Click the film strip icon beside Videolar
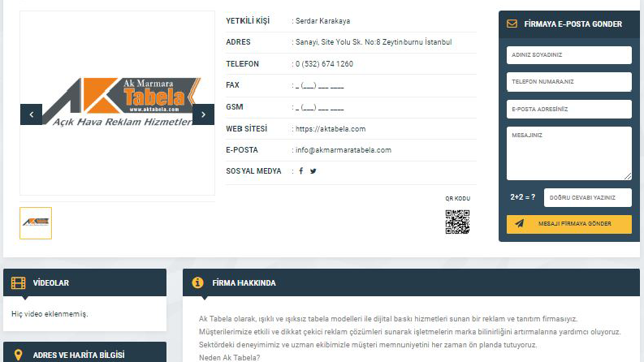The width and height of the screenshot is (644, 362). pos(18,282)
